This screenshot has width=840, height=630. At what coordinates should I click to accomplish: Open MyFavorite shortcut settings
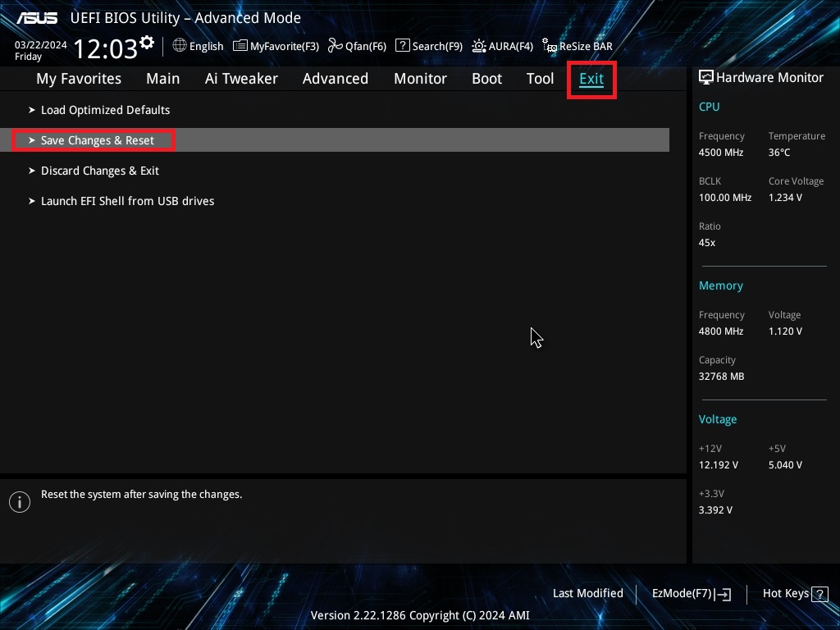coord(276,46)
